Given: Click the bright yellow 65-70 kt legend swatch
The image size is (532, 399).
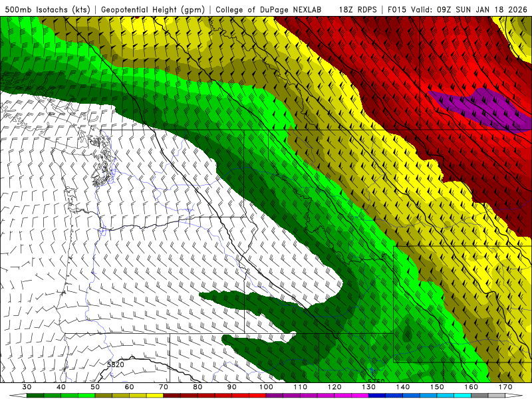Looking at the screenshot, I should [155, 396].
